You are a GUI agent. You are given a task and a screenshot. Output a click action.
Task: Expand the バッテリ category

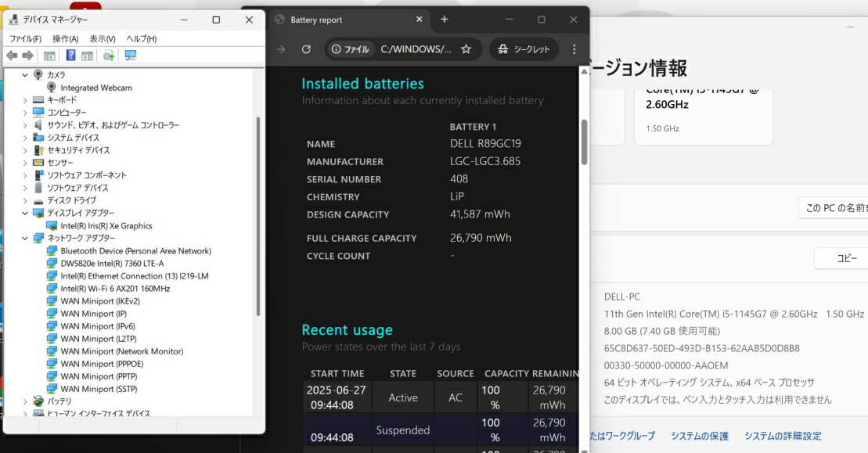click(x=25, y=401)
